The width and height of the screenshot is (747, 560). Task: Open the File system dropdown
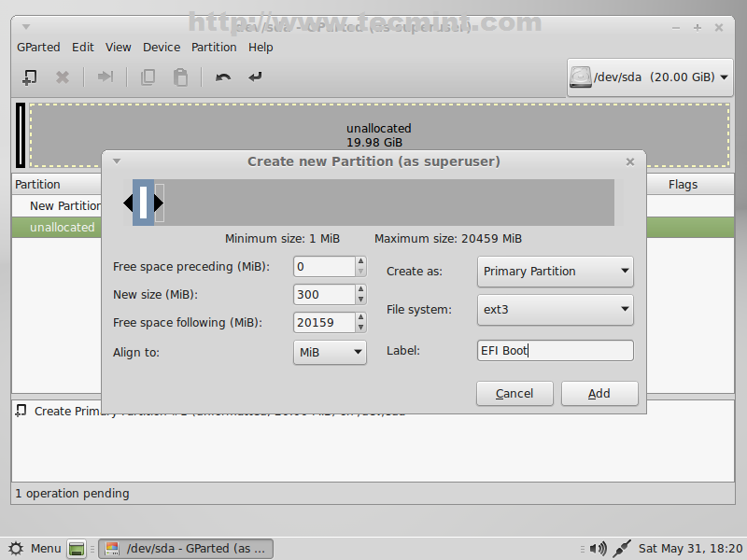[x=555, y=310]
